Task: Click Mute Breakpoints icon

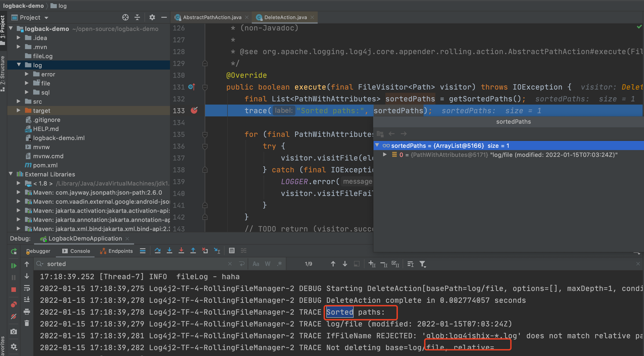Action: pyautogui.click(x=13, y=317)
